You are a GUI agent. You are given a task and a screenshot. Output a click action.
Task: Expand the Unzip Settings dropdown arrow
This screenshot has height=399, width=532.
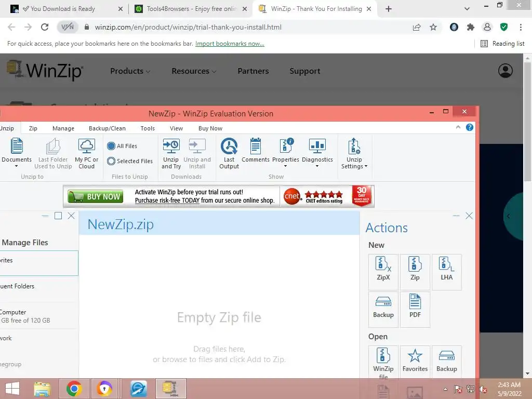click(x=366, y=166)
